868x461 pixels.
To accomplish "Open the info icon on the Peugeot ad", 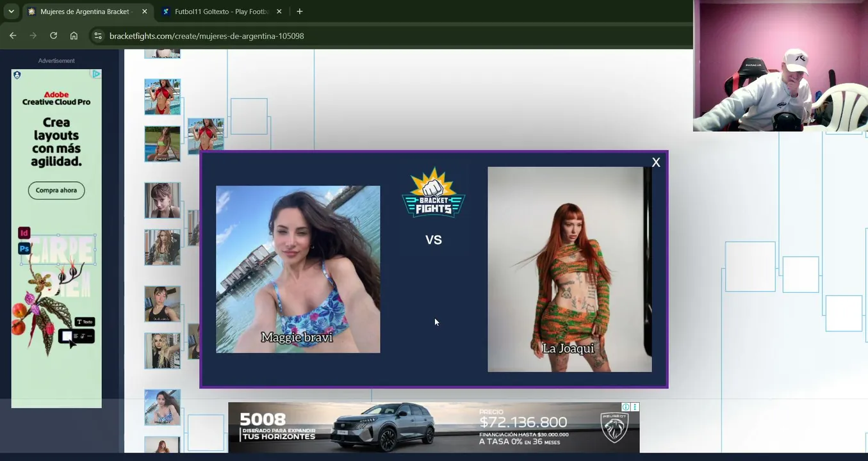I will 626,407.
